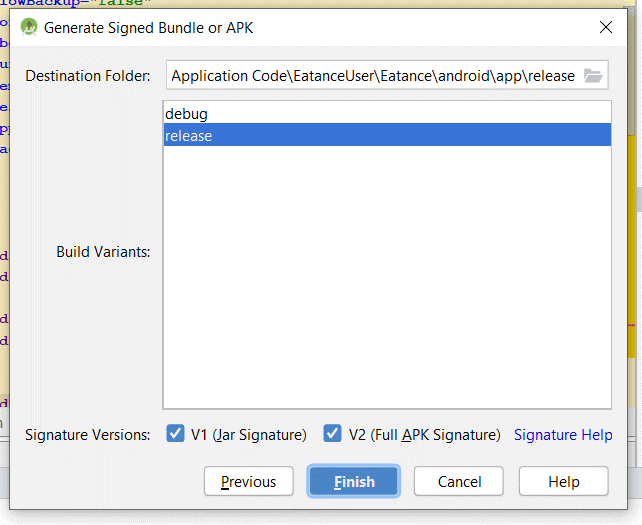Cancel the signed APK generation
Viewport: 642px width, 525px height.
coord(459,481)
